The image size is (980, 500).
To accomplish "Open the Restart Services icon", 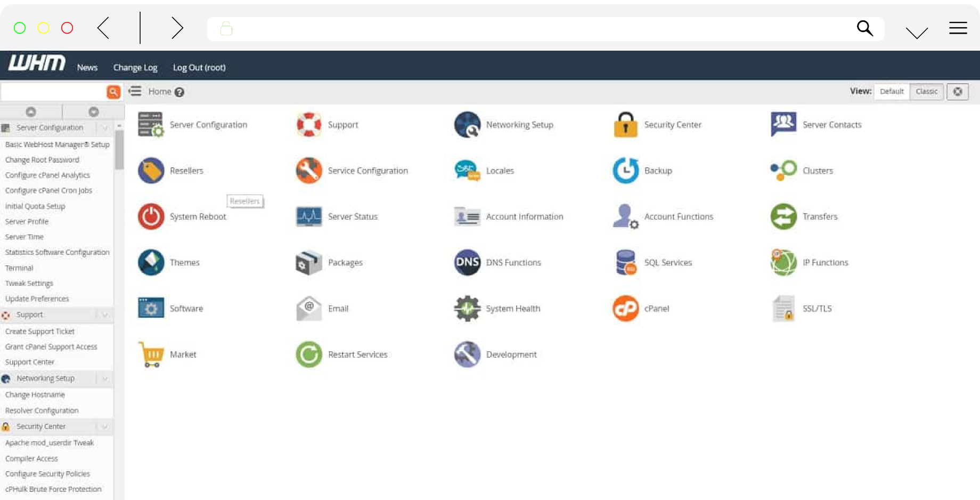I will click(x=309, y=354).
